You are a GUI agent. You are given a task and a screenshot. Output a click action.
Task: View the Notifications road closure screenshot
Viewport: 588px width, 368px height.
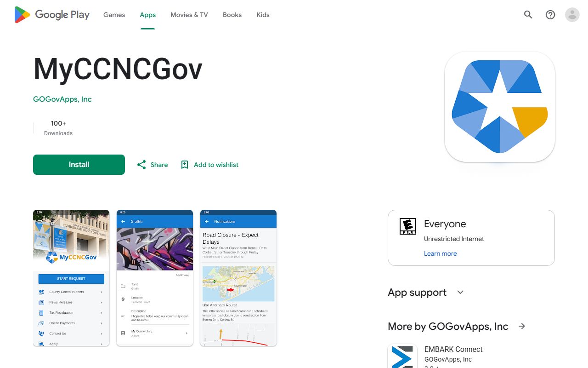click(238, 278)
